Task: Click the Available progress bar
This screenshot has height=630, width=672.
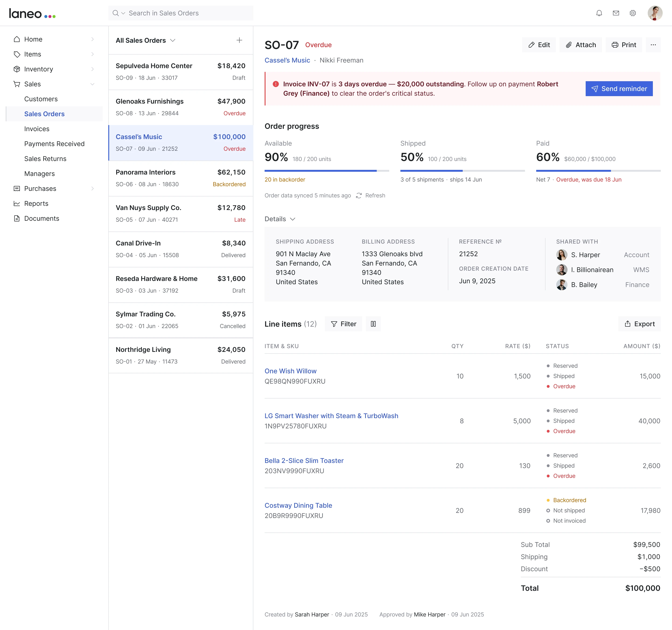Action: (326, 171)
